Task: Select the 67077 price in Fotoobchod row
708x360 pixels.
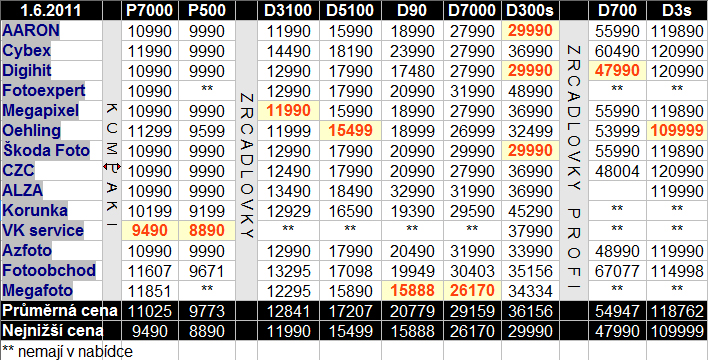Action: (617, 271)
